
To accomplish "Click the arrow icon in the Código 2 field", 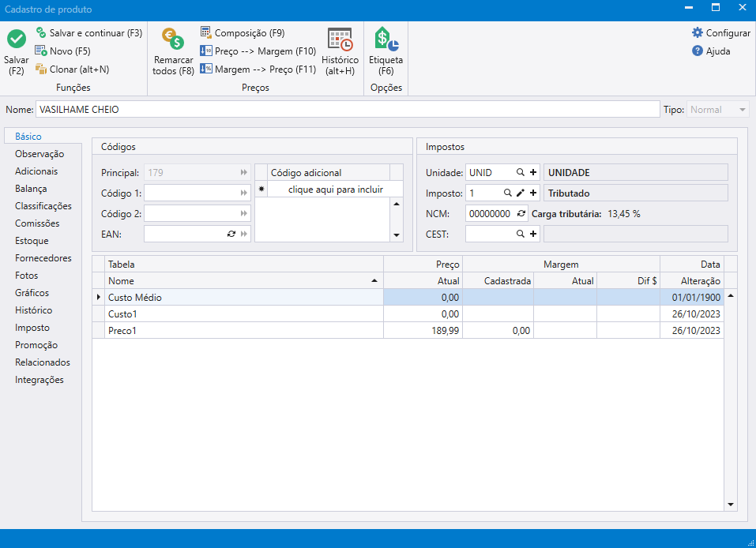I will (x=244, y=213).
